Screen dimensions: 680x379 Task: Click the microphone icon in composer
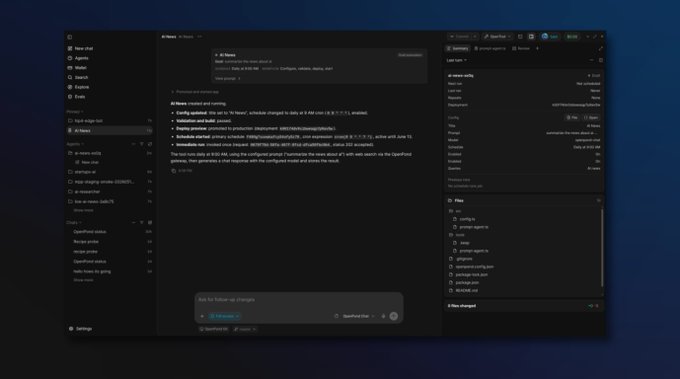[383, 316]
